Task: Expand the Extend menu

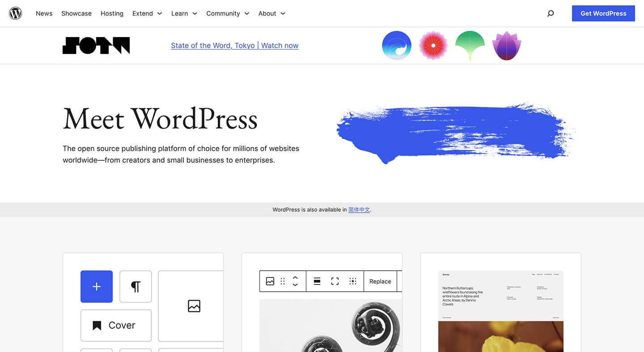Action: click(147, 13)
